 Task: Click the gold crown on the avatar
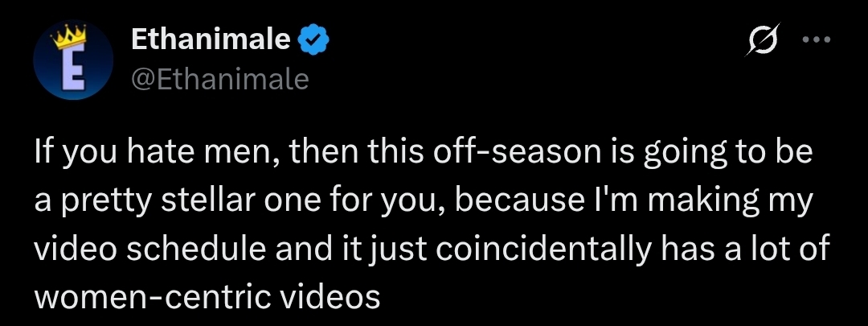coord(69,37)
